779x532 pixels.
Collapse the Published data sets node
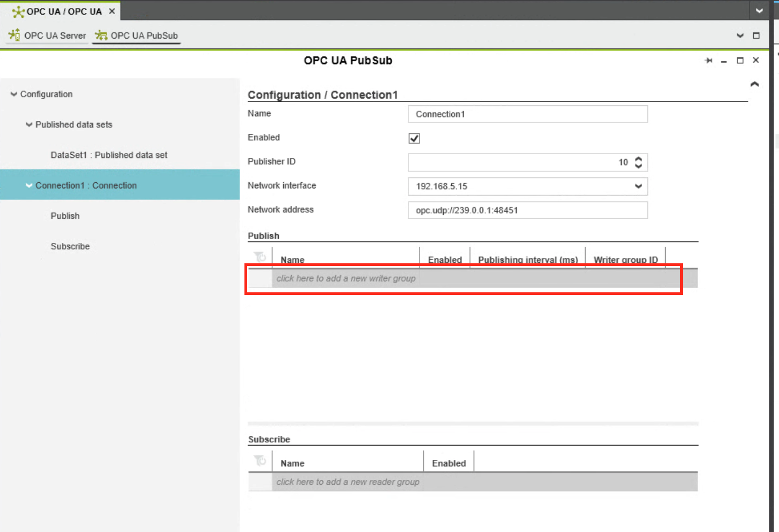coord(29,125)
